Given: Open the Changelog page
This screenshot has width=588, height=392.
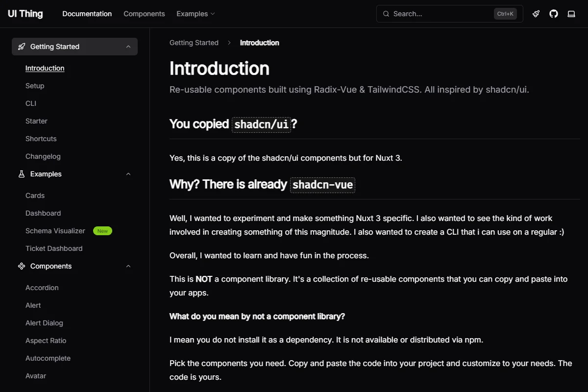Looking at the screenshot, I should pyautogui.click(x=43, y=156).
